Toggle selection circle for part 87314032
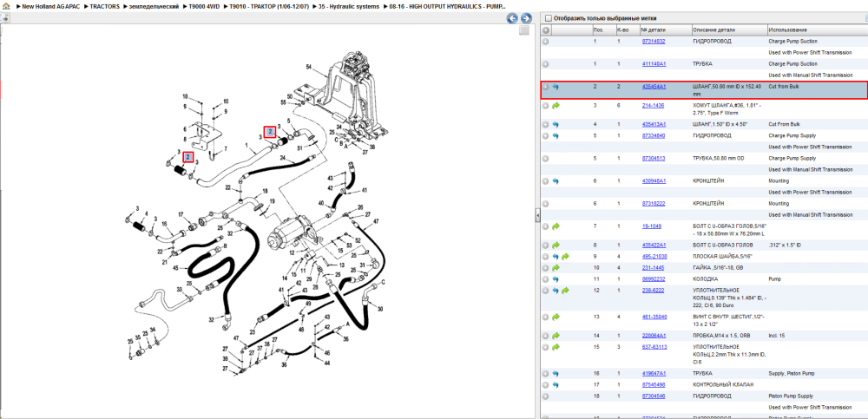Screen dimensions: 868x419 coord(546,42)
